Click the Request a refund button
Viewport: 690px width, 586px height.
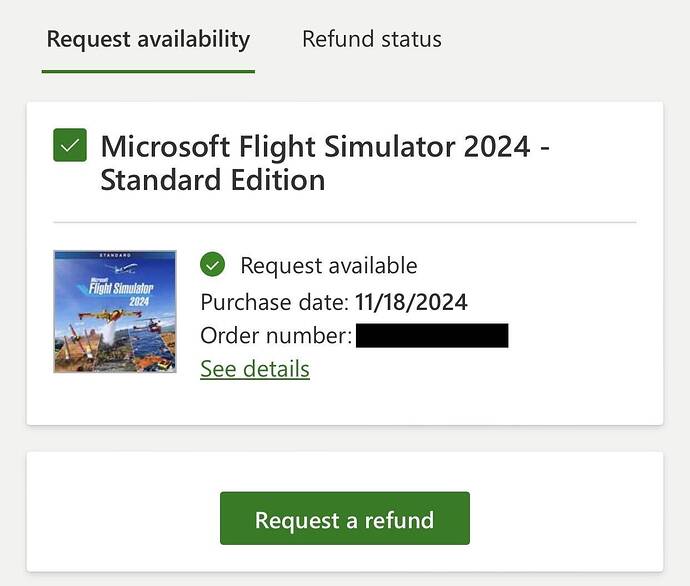coord(345,518)
